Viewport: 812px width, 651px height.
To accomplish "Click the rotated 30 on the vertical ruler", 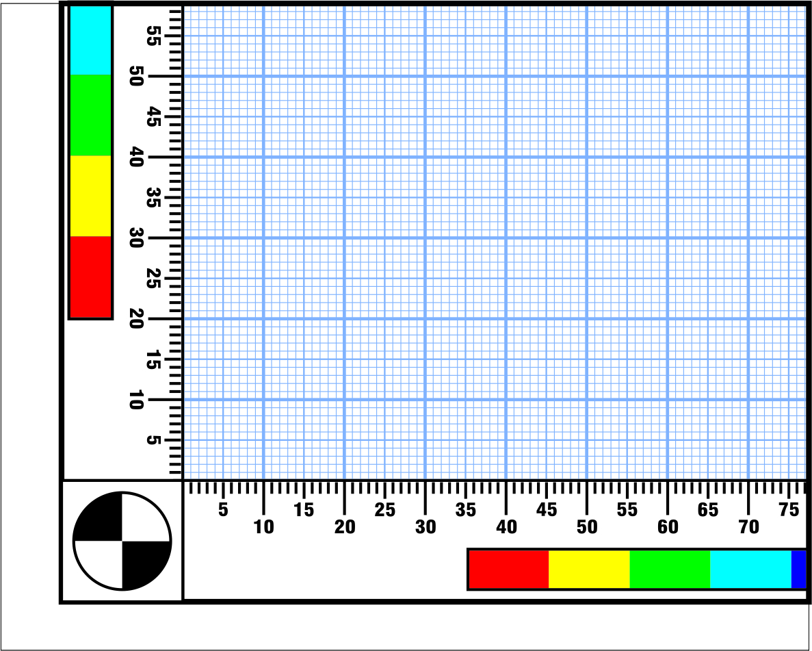I will 135,238.
